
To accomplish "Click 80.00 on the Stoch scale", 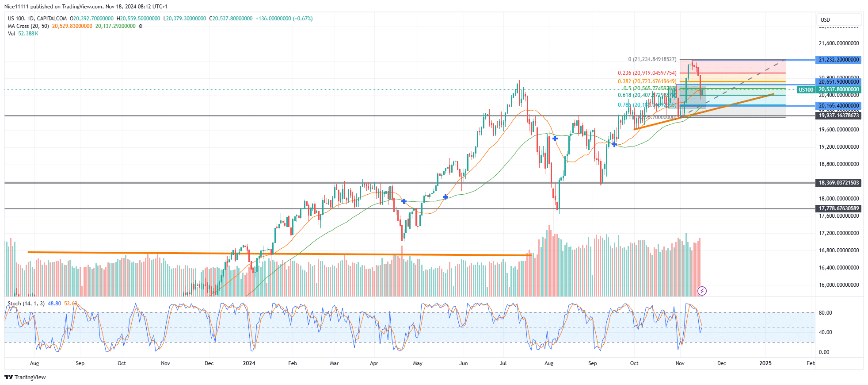I will 825,313.
